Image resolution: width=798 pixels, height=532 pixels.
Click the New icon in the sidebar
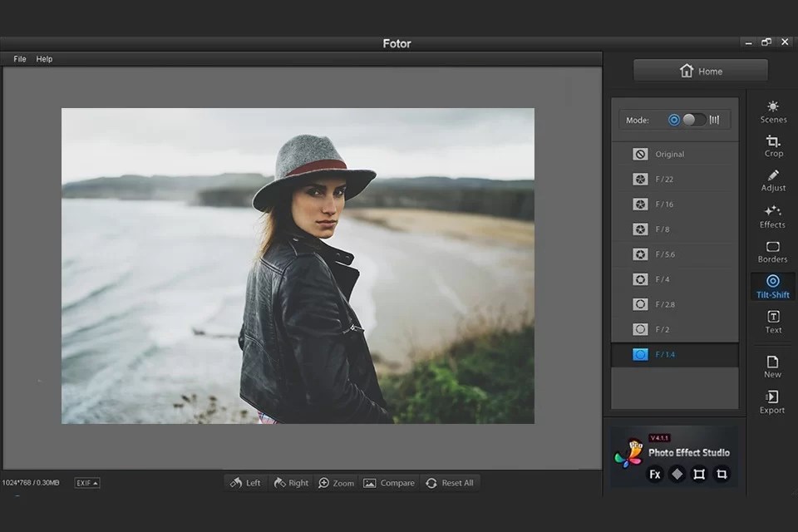pos(772,367)
